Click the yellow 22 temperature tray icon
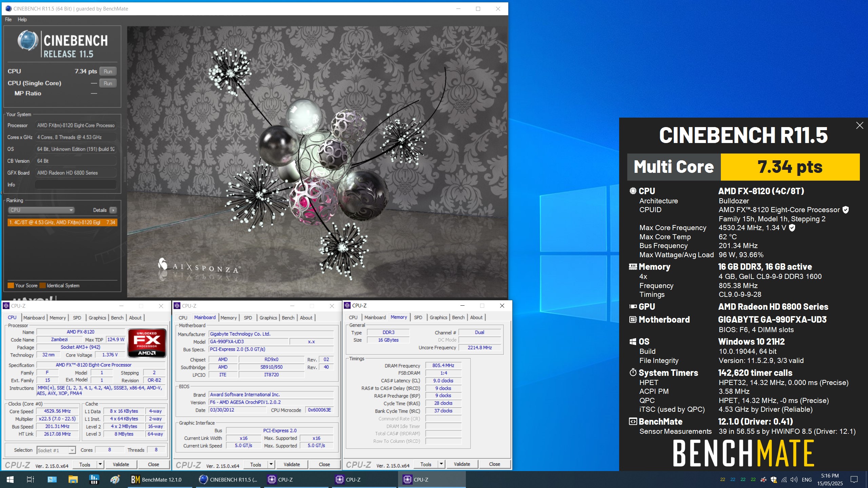Image resolution: width=868 pixels, height=488 pixels. (723, 480)
